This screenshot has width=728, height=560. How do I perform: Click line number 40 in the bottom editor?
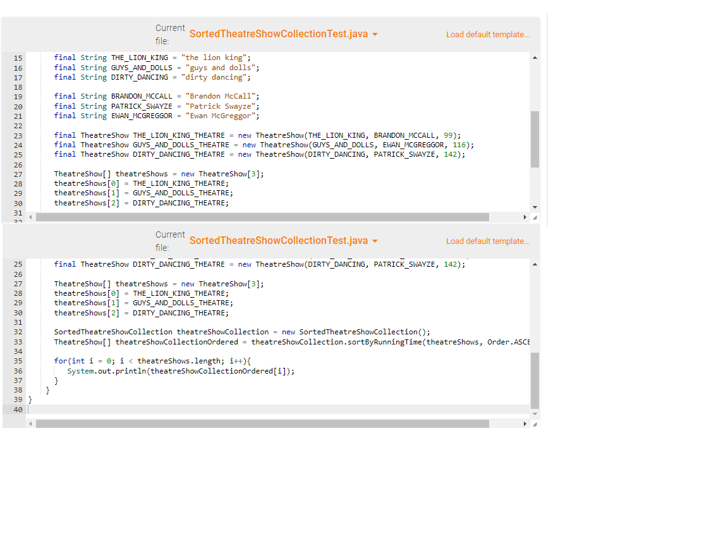pyautogui.click(x=18, y=410)
